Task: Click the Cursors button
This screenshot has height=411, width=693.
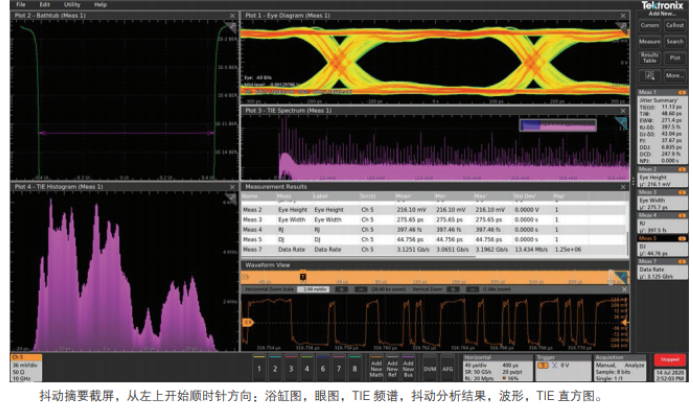Action: click(649, 24)
